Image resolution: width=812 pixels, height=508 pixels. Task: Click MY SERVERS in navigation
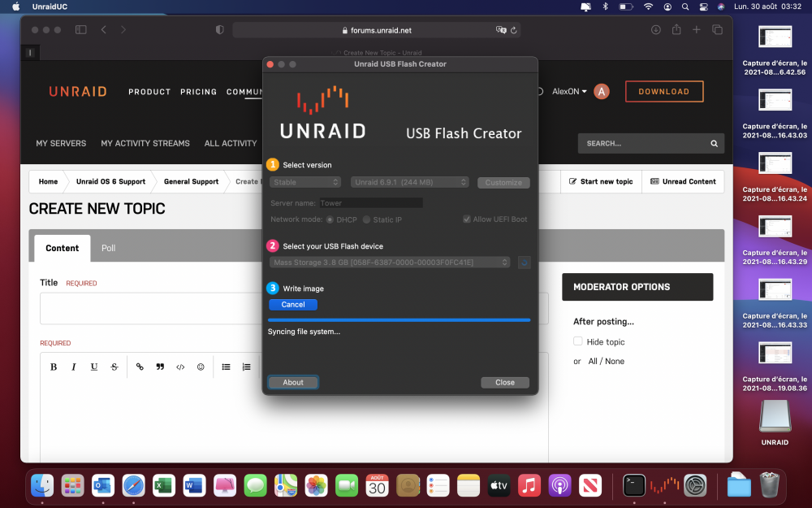[x=61, y=143]
